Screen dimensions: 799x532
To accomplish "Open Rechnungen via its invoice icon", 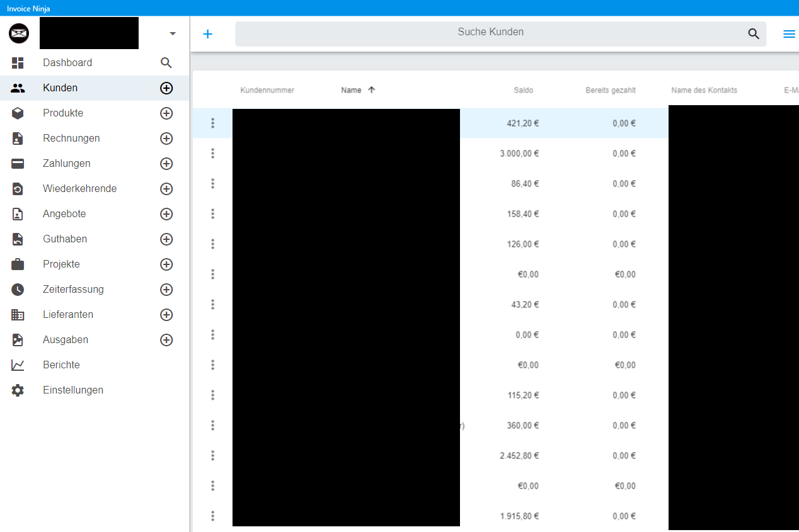I will coord(17,138).
